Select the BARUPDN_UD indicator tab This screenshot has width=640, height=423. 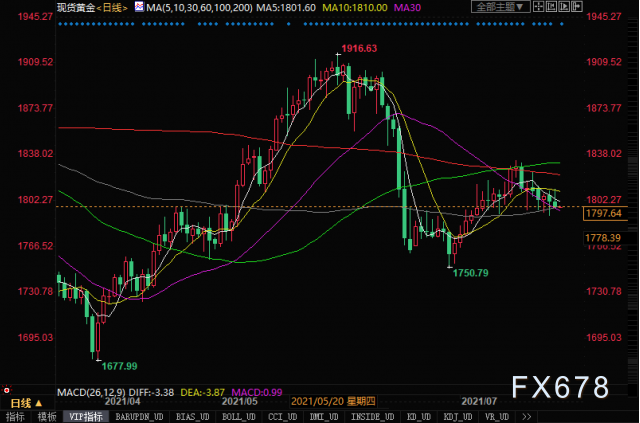coord(139,417)
